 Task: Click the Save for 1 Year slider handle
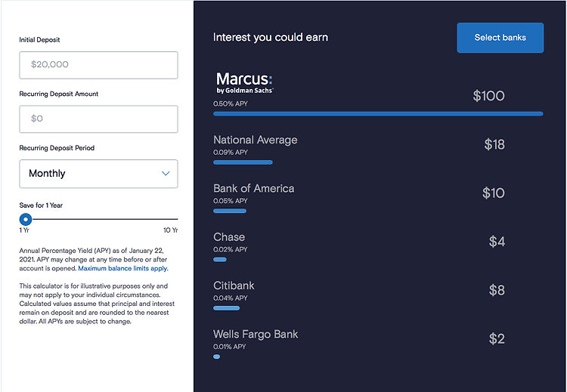(x=26, y=219)
